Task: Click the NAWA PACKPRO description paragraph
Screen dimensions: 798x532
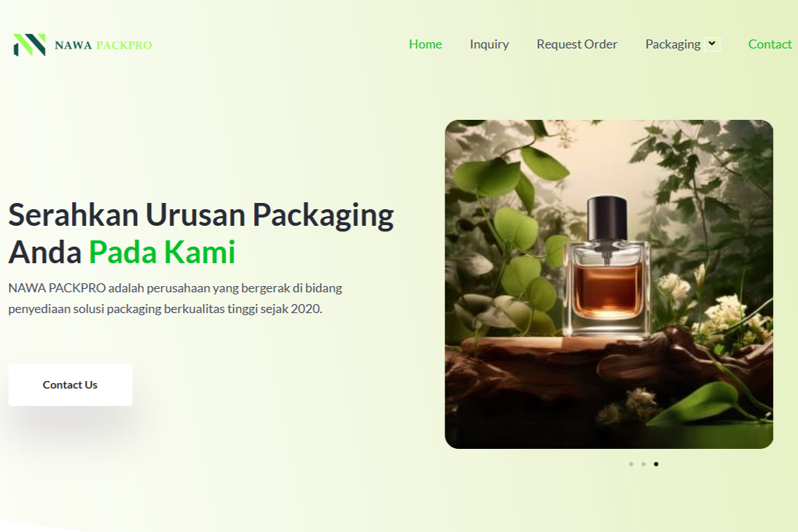Action: (x=175, y=299)
